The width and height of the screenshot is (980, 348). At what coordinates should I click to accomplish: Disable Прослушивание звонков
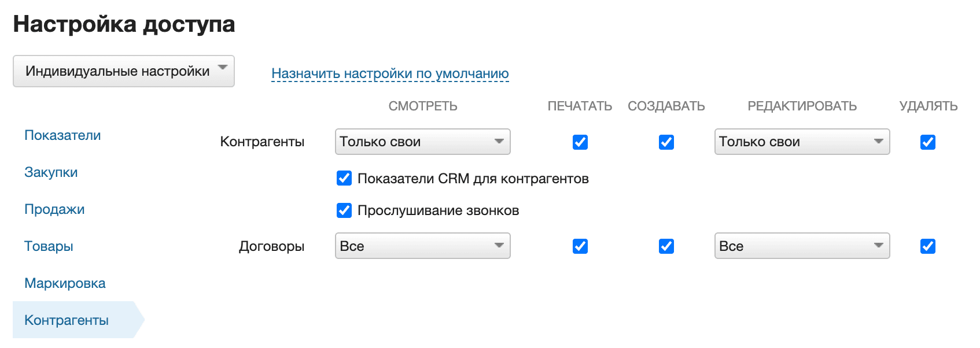[x=344, y=210]
